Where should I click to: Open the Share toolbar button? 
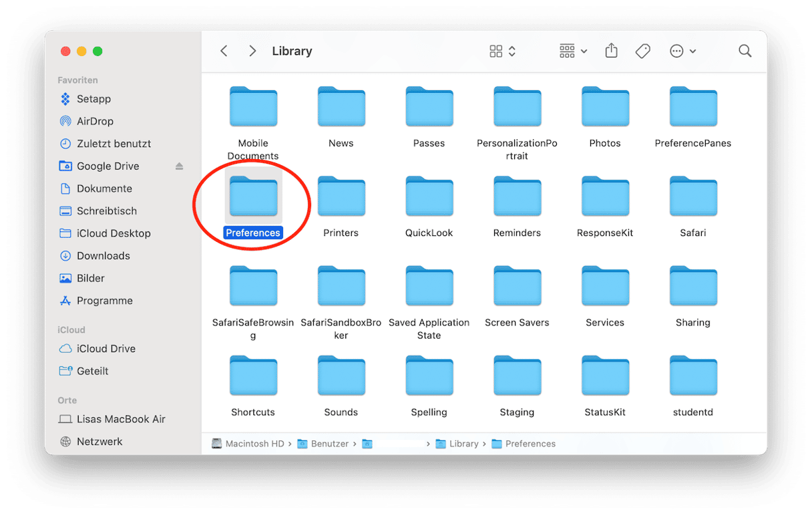coord(611,51)
